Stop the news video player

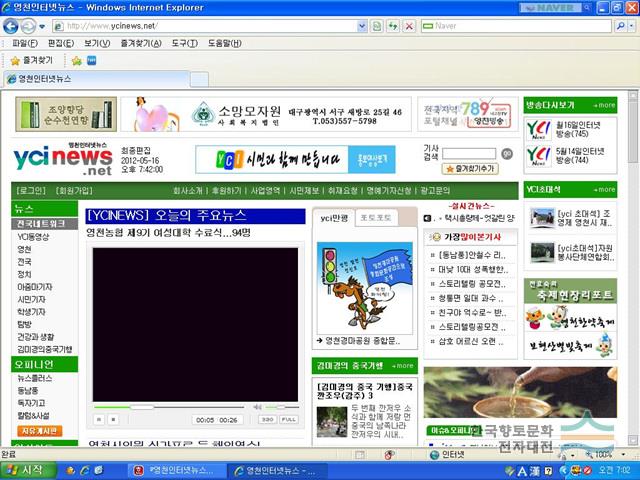[x=113, y=419]
